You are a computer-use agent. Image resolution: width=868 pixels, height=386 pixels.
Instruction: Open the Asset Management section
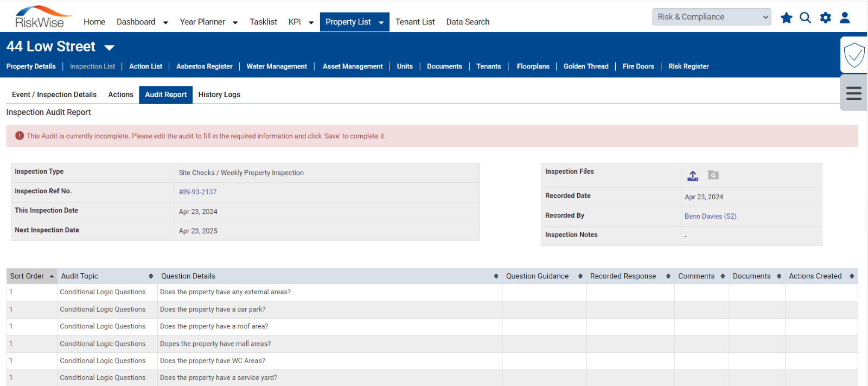tap(353, 66)
